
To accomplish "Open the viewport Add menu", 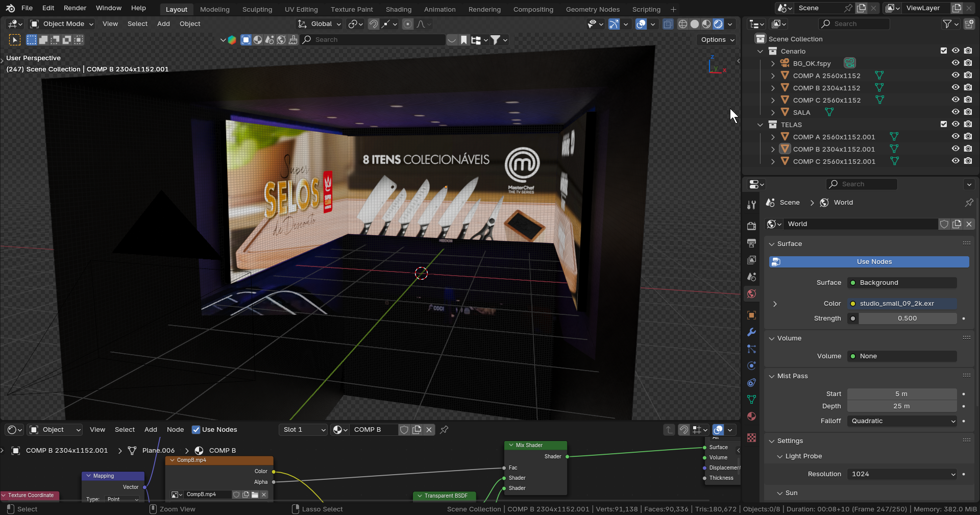I will click(x=163, y=24).
